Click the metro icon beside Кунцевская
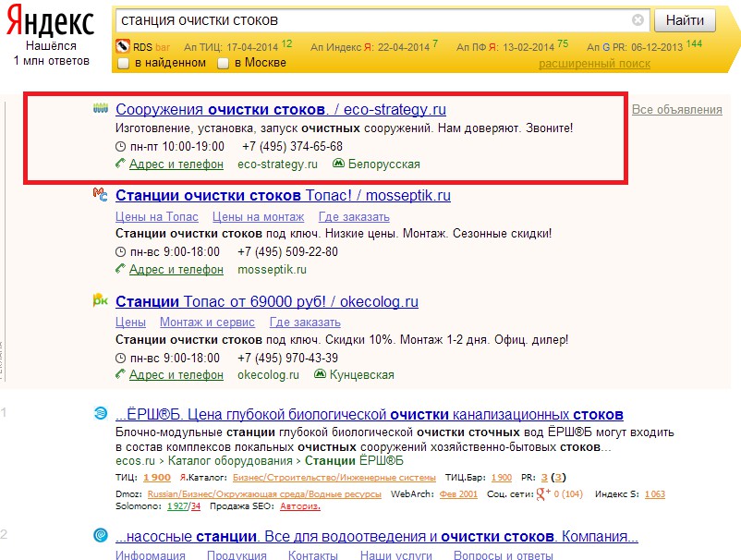Screen dimensions: 741x560 [x=320, y=374]
